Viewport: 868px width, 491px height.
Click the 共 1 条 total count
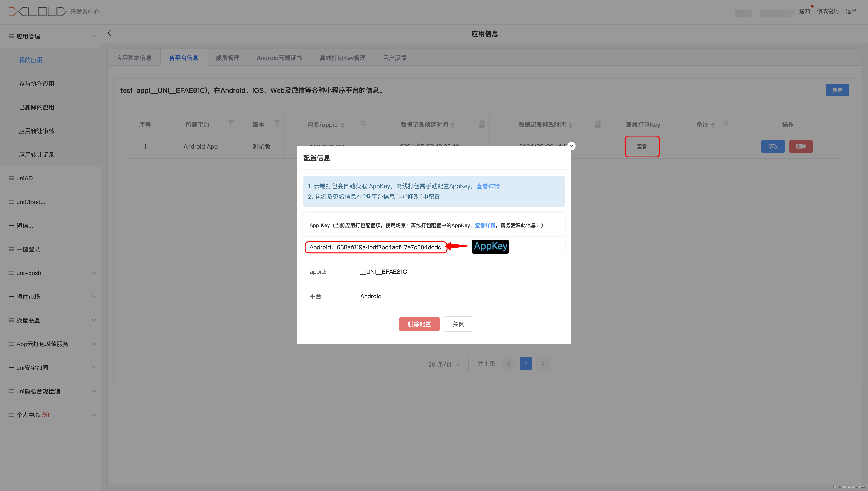click(x=486, y=364)
